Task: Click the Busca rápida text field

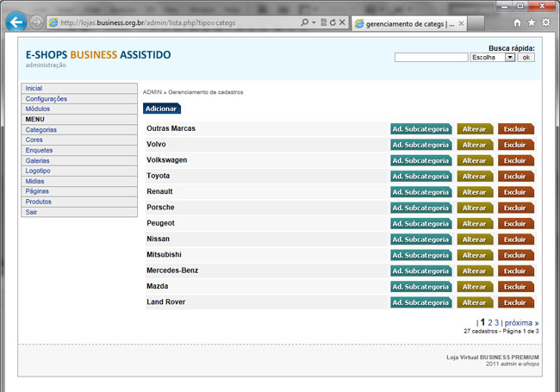Action: point(431,57)
